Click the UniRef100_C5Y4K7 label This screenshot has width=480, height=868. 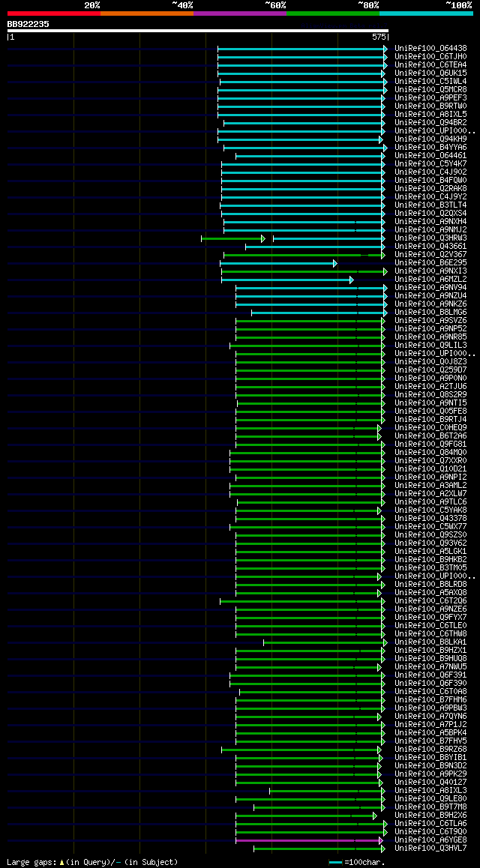(x=430, y=164)
